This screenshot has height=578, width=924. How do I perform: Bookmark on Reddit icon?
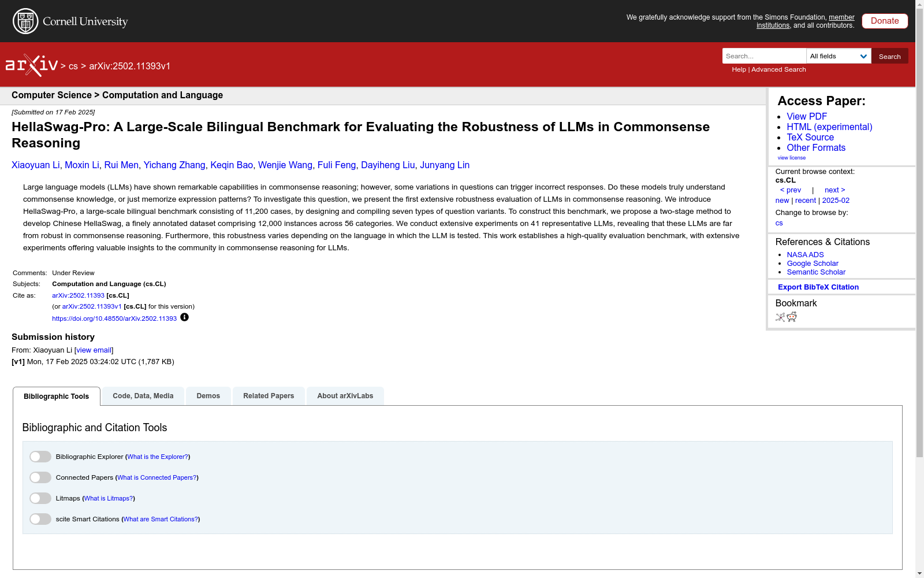pyautogui.click(x=792, y=317)
